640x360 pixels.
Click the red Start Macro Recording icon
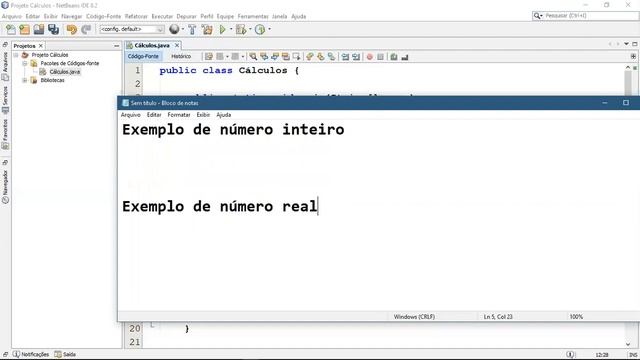click(x=370, y=57)
